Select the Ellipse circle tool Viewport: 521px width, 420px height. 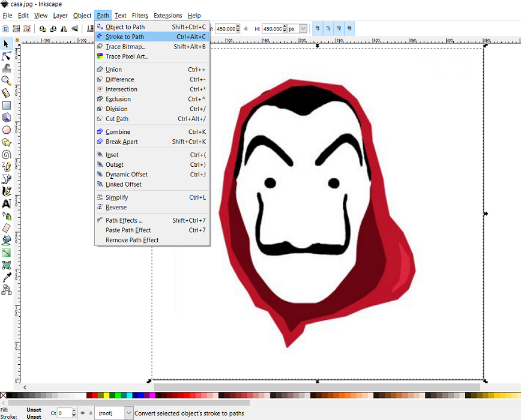tap(7, 130)
